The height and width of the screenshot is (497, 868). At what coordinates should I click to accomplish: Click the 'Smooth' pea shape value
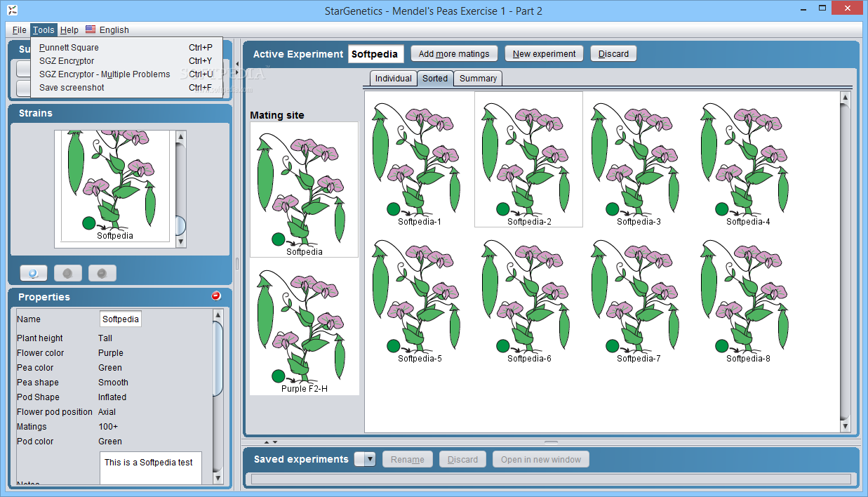(113, 383)
